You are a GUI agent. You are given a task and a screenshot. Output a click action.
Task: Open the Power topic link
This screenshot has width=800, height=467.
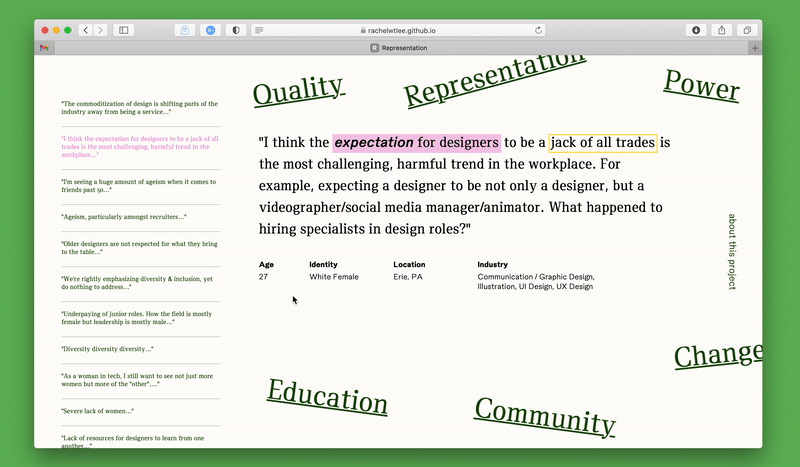pos(702,85)
